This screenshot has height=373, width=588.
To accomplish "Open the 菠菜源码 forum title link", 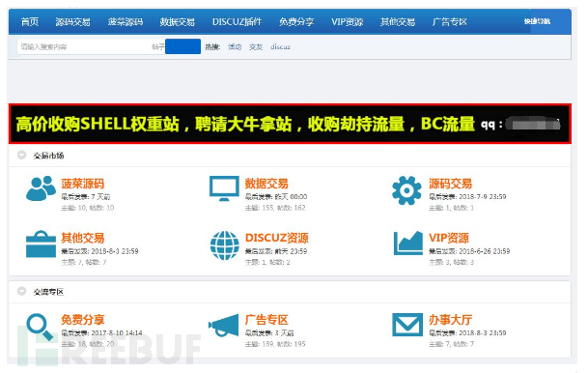I will point(83,184).
